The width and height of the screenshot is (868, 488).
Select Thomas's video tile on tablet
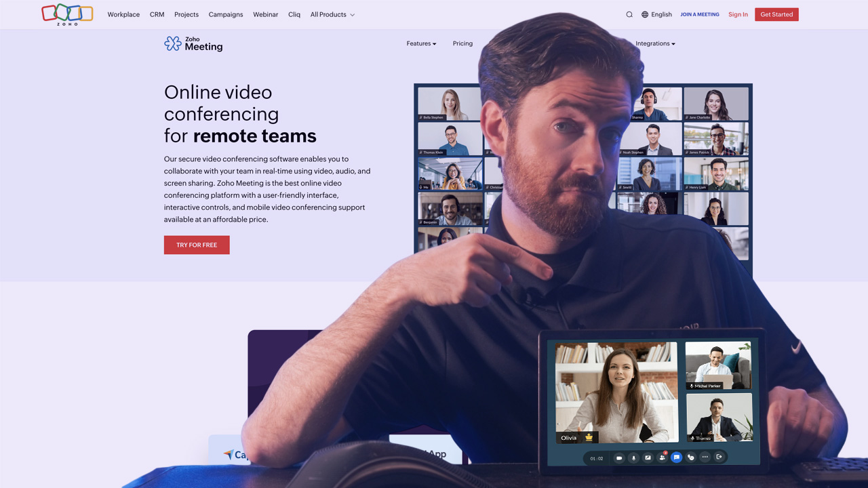[719, 418]
